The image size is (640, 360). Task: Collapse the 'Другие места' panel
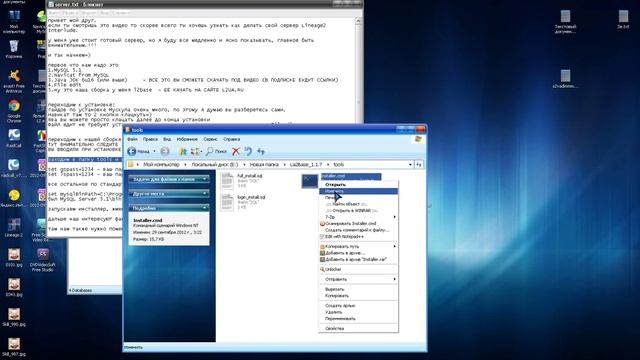point(204,193)
